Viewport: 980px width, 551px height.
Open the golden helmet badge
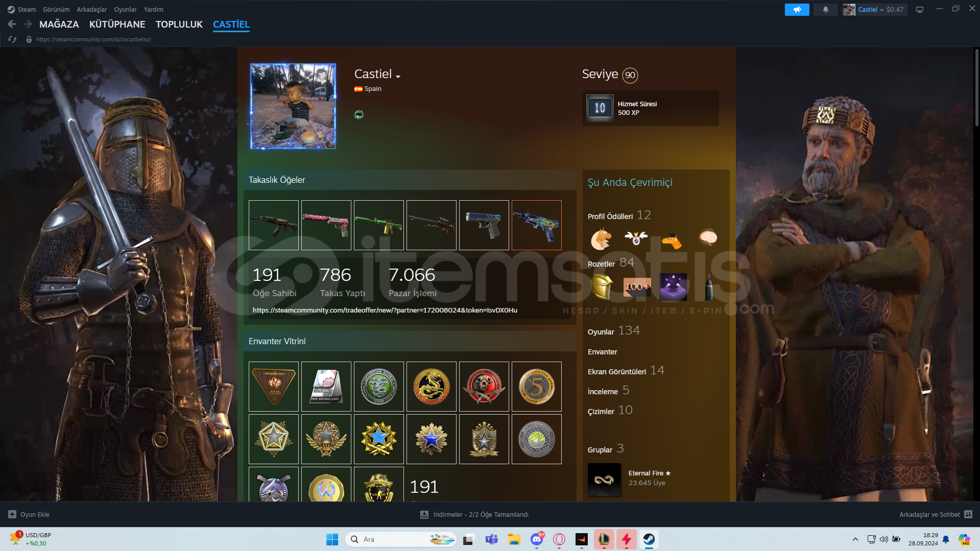click(x=602, y=287)
